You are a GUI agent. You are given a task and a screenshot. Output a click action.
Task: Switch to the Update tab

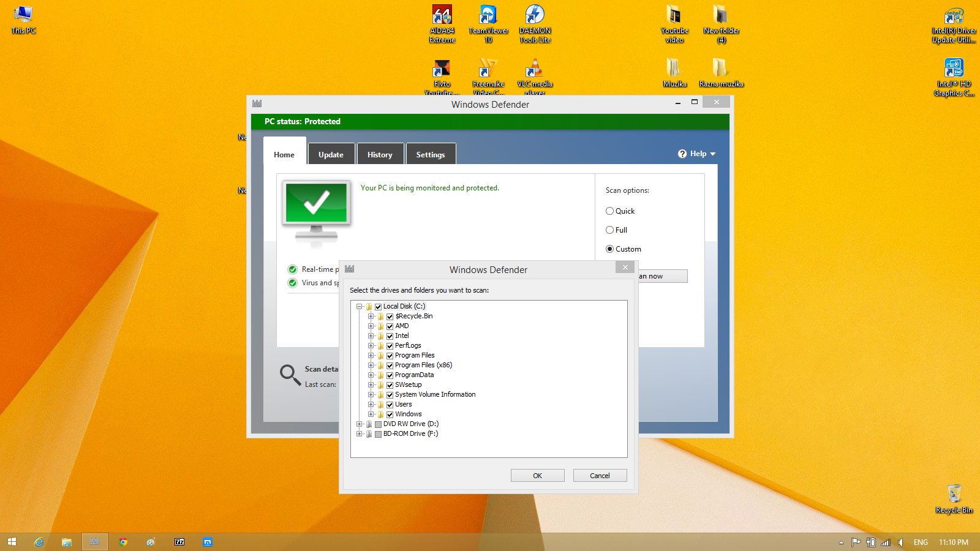(x=331, y=155)
